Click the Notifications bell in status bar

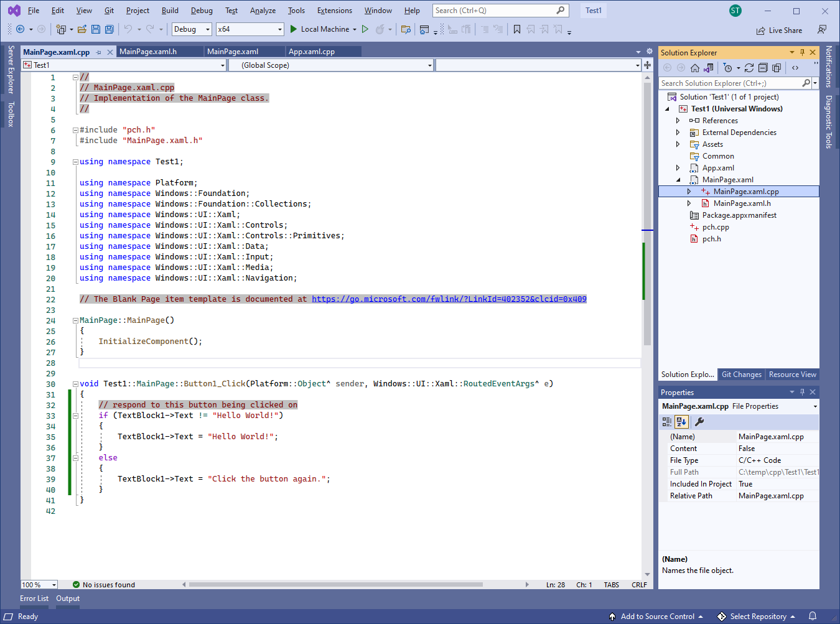click(x=813, y=617)
